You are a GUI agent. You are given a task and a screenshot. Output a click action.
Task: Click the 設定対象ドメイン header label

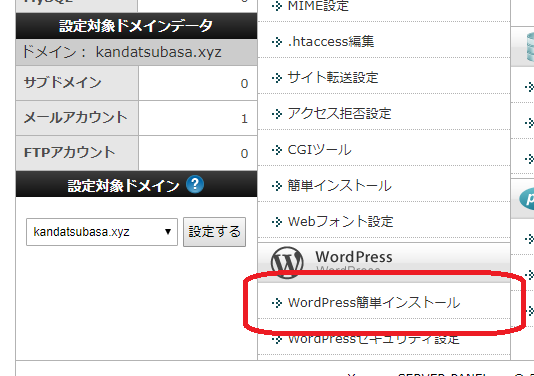123,186
